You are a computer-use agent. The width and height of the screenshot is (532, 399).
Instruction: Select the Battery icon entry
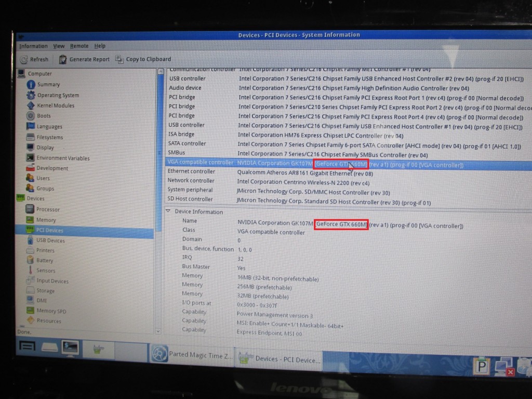pyautogui.click(x=30, y=260)
